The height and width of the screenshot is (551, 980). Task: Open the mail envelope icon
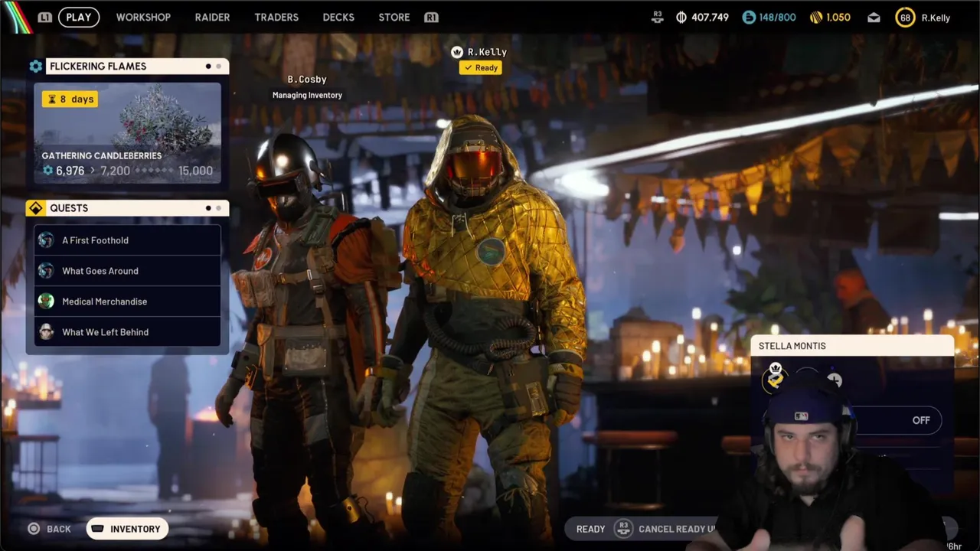tap(874, 18)
